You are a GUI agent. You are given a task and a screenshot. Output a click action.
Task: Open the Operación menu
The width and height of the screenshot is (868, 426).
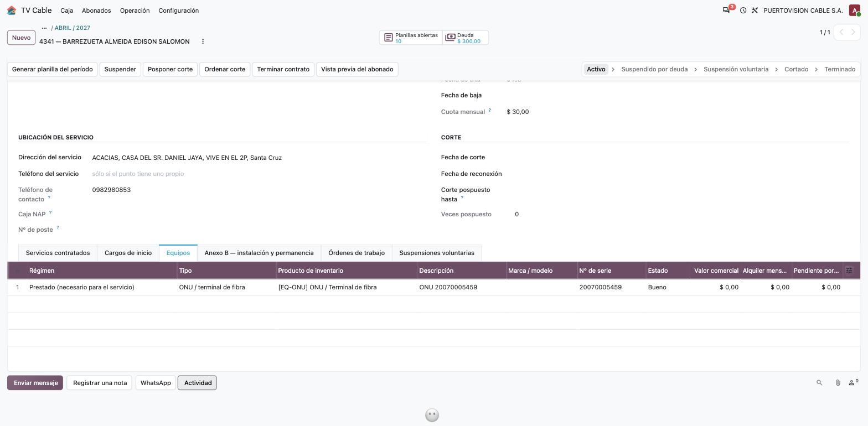pos(135,11)
